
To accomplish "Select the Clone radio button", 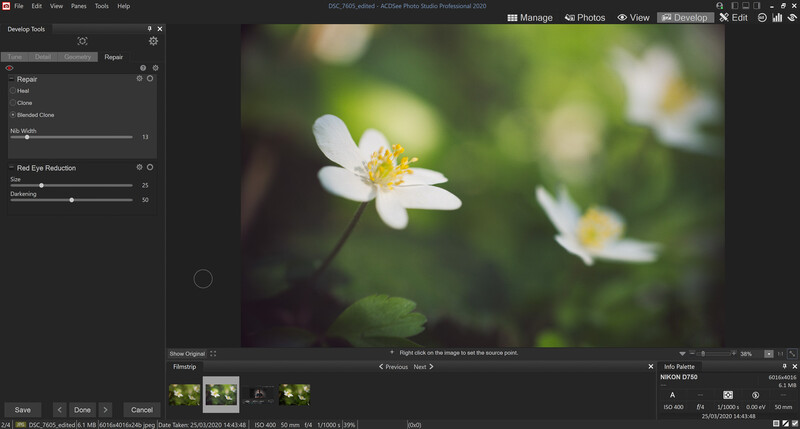I will click(13, 103).
